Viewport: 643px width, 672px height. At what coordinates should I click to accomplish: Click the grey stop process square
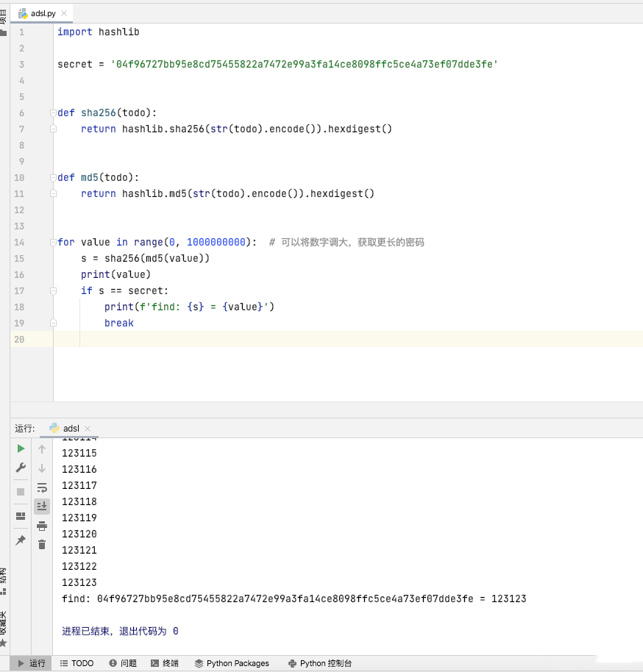click(21, 492)
